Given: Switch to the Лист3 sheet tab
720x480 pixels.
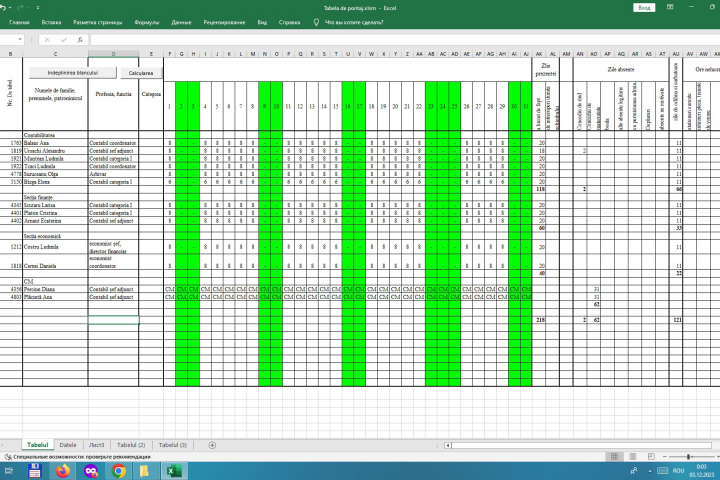Looking at the screenshot, I should 96,445.
